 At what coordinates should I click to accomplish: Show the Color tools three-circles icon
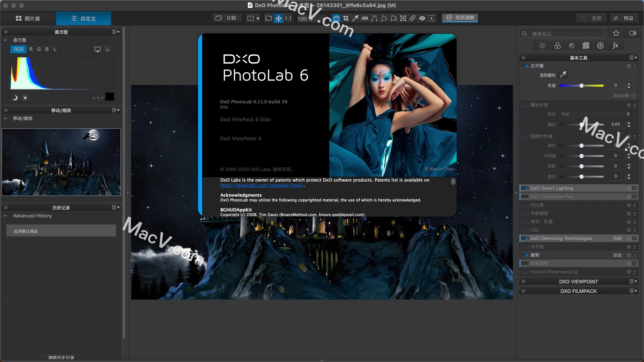click(557, 46)
